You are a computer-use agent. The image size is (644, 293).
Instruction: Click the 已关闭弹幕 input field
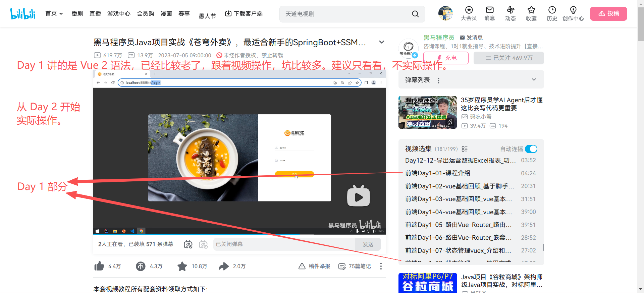tap(284, 244)
